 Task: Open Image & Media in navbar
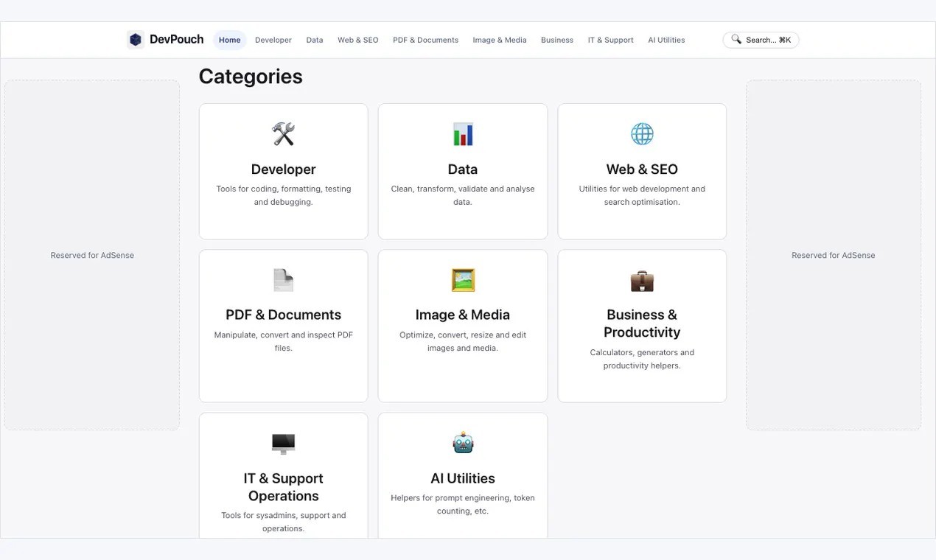coord(500,40)
